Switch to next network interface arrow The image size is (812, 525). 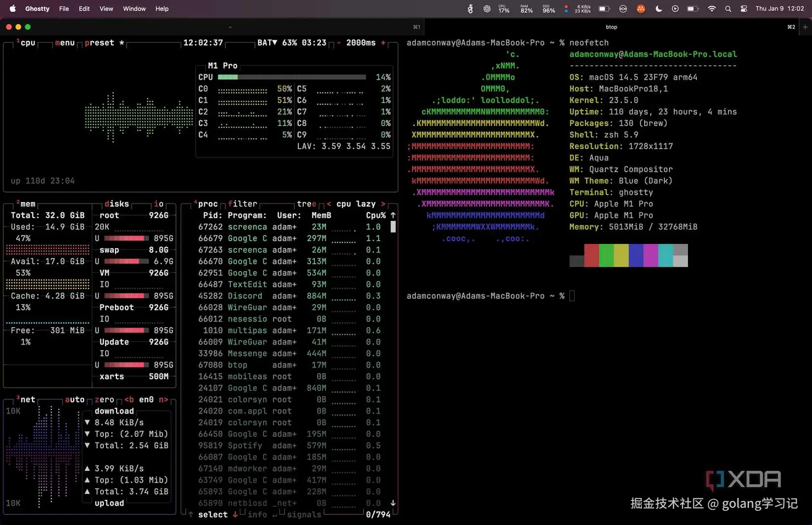pyautogui.click(x=163, y=400)
